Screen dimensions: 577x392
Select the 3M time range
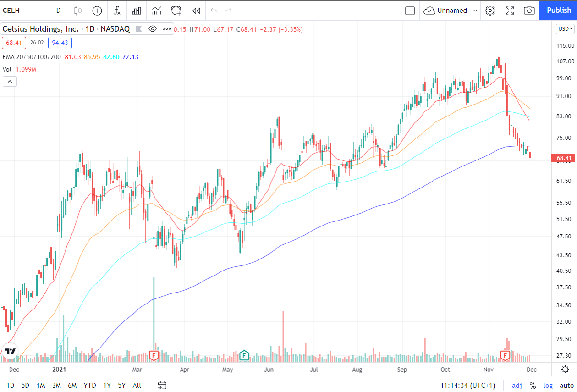56,386
